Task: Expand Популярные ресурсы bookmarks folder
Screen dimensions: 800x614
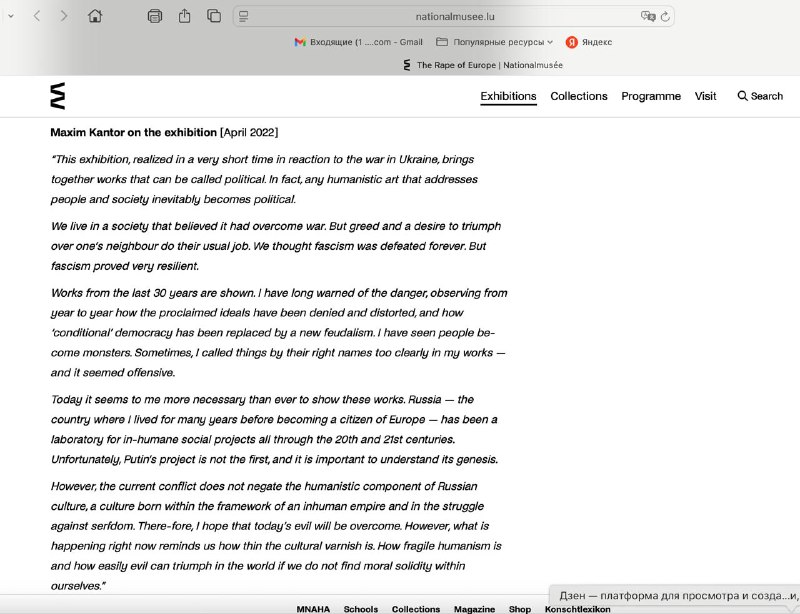Action: click(x=494, y=42)
